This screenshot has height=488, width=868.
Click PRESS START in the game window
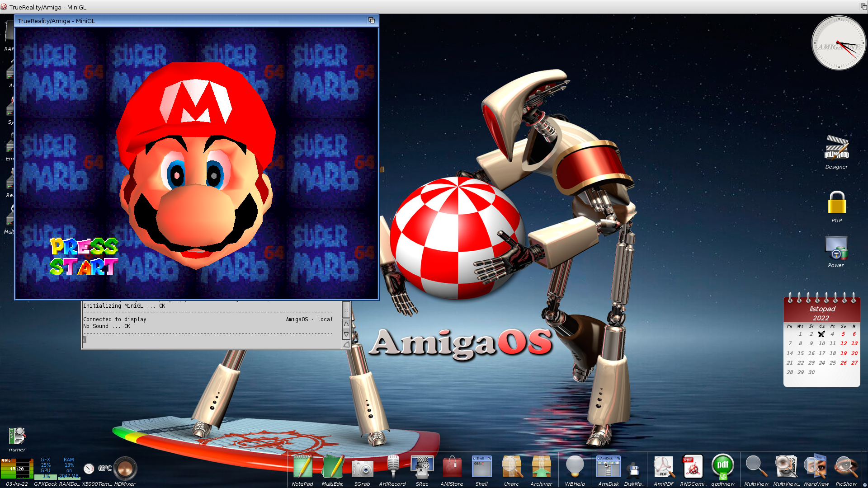click(x=84, y=256)
